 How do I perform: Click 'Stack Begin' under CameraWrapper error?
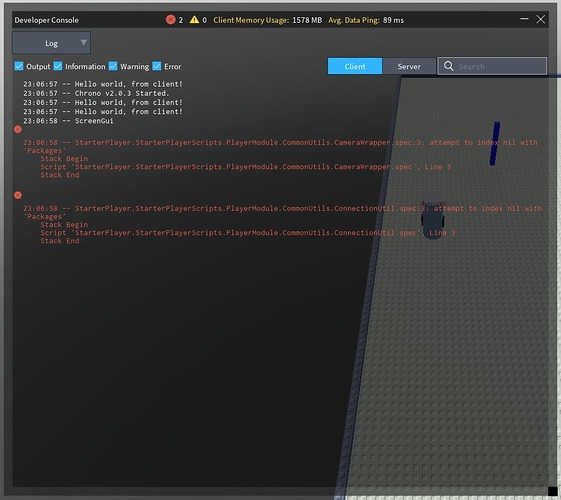click(x=64, y=159)
